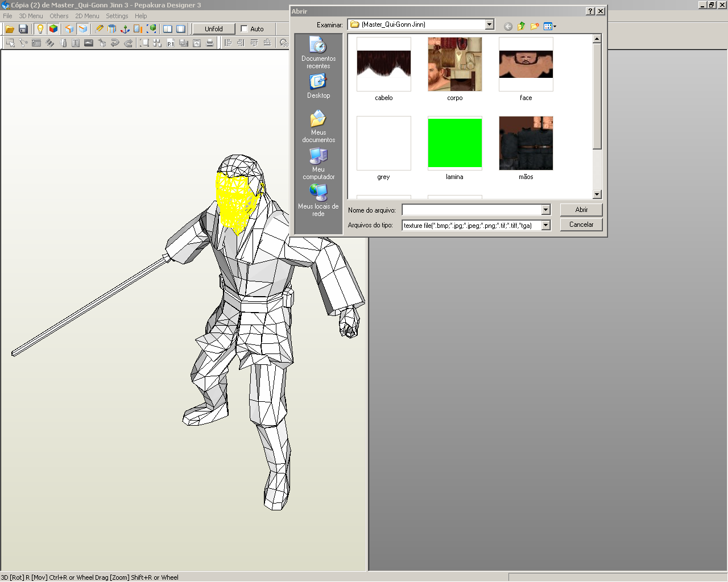Toggle the light bulb shading icon

tap(39, 29)
